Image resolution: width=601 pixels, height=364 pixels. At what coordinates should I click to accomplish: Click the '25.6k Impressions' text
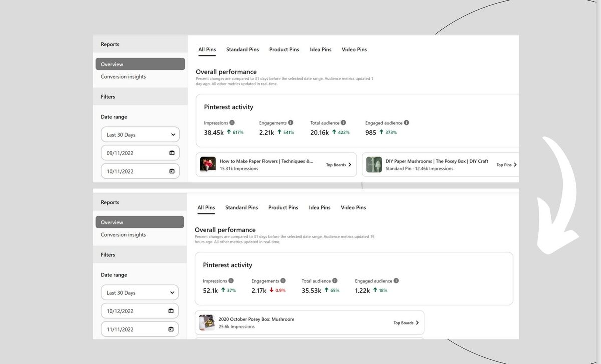[236, 327]
